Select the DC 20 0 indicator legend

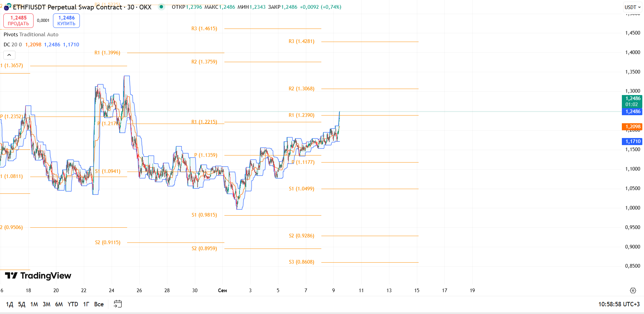click(x=13, y=45)
